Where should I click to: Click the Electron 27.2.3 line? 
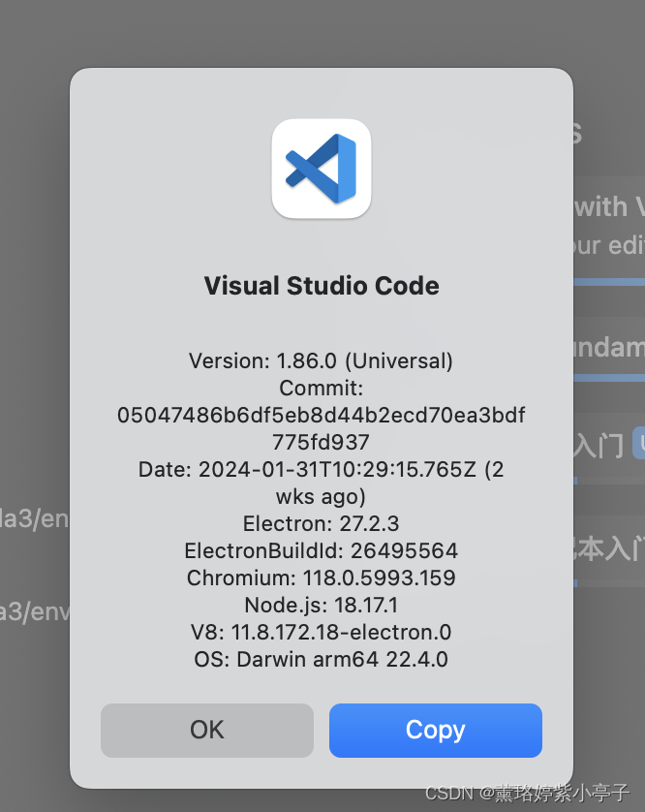point(321,523)
